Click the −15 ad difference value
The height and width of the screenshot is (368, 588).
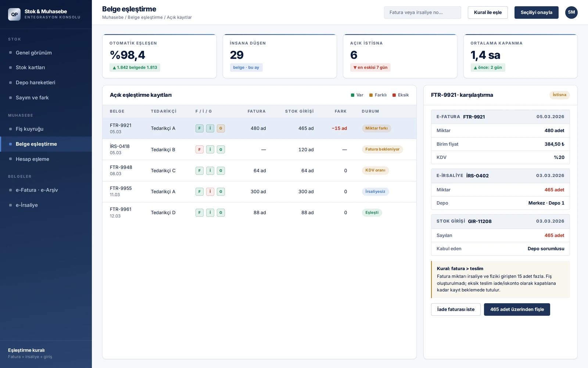pyautogui.click(x=339, y=128)
